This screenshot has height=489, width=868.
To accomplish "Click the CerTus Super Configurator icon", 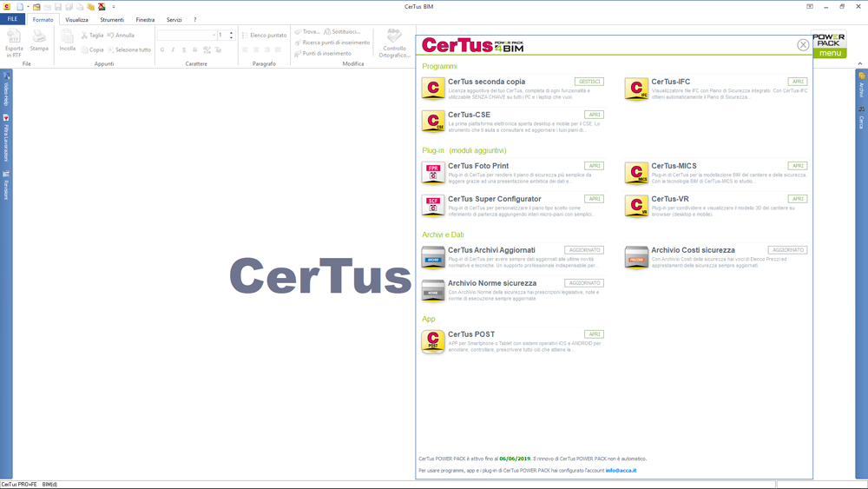I will (433, 206).
